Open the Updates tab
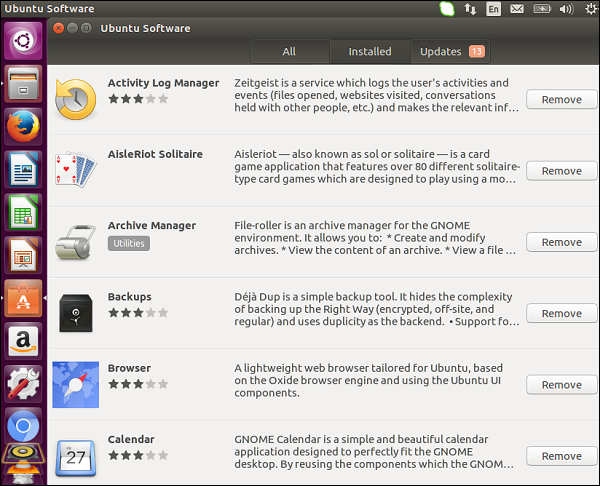 point(451,52)
